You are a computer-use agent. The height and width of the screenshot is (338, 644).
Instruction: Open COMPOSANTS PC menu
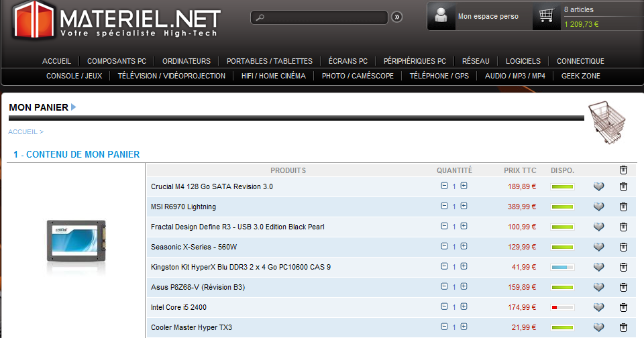(x=117, y=61)
